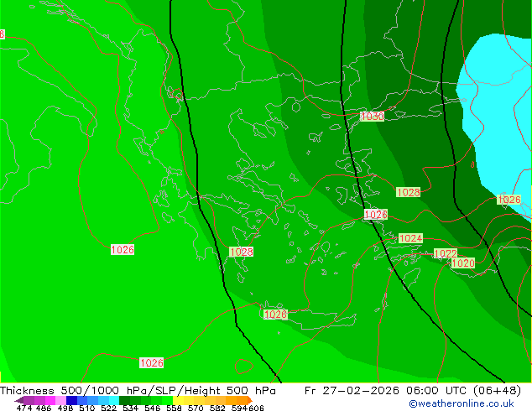Click the 1028 label on the Greek mainland

click(x=241, y=252)
